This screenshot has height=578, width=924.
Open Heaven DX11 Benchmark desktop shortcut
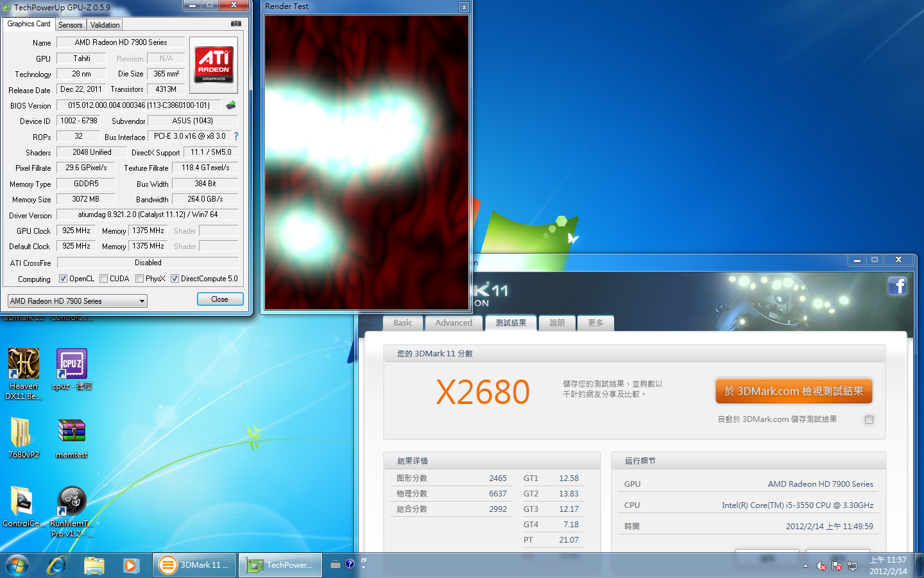click(24, 374)
